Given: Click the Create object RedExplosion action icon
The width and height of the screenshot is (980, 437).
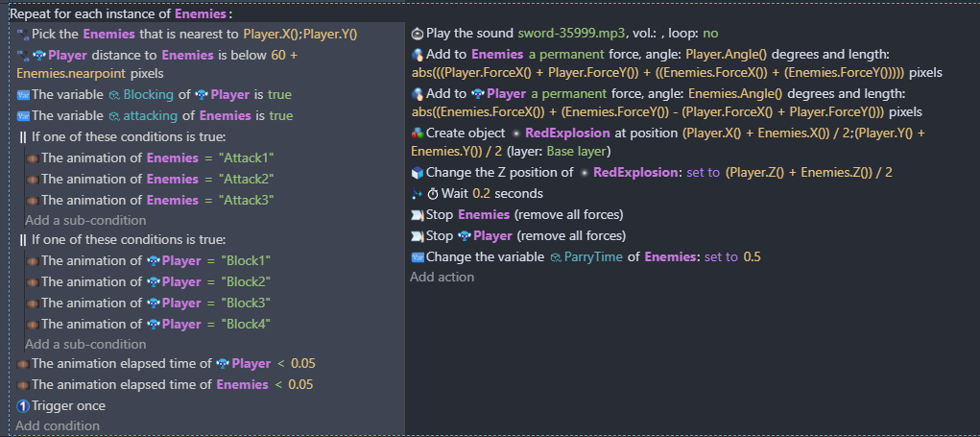Looking at the screenshot, I should pos(417,133).
